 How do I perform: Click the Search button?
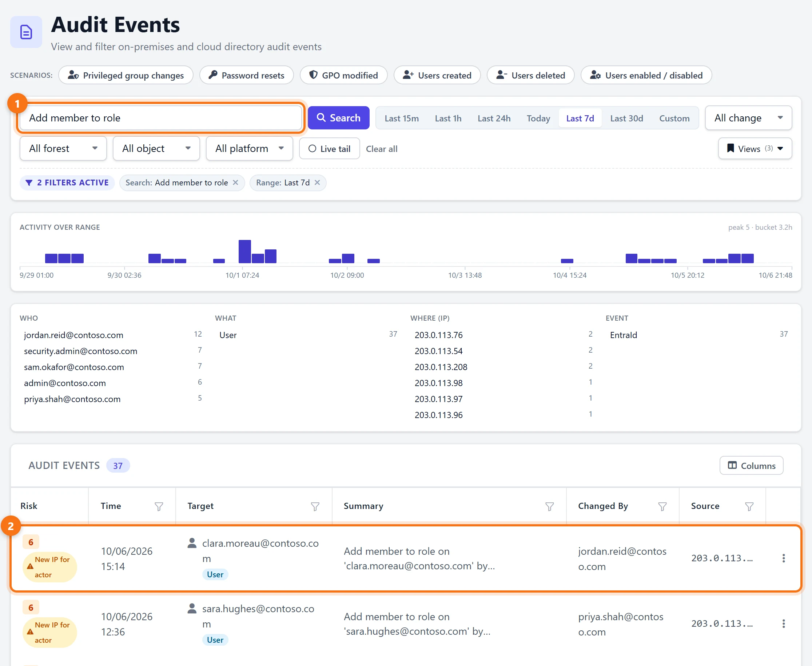point(339,118)
